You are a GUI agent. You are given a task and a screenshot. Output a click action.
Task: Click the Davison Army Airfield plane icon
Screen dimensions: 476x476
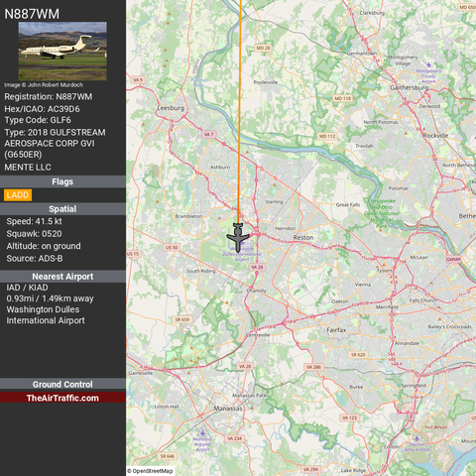[416, 438]
